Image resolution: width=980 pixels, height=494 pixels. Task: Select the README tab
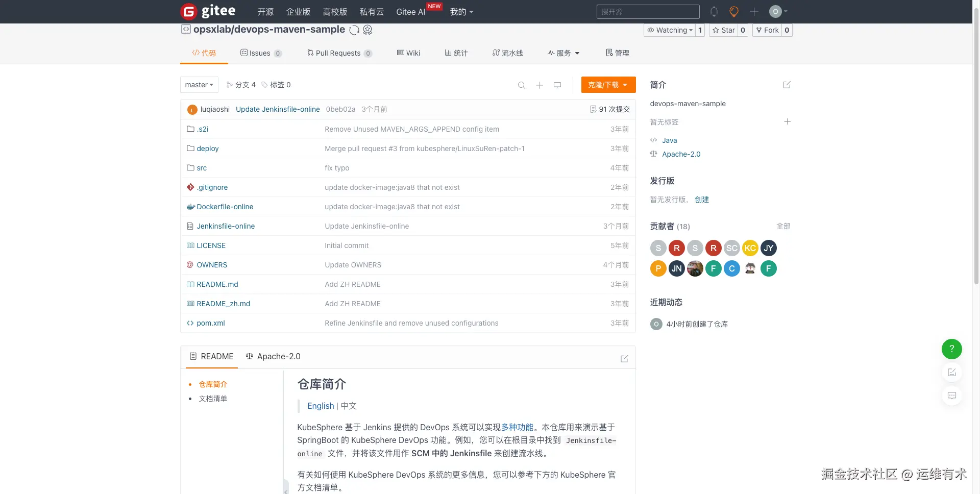[212, 357]
